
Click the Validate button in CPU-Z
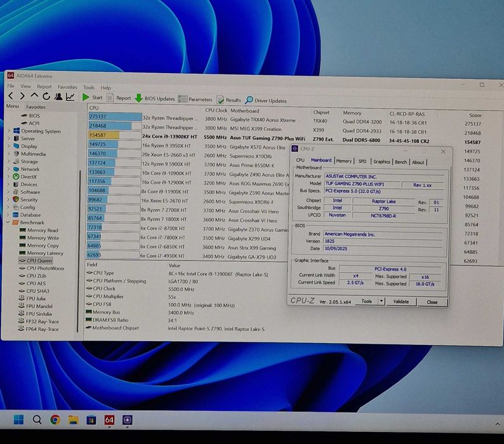(401, 302)
